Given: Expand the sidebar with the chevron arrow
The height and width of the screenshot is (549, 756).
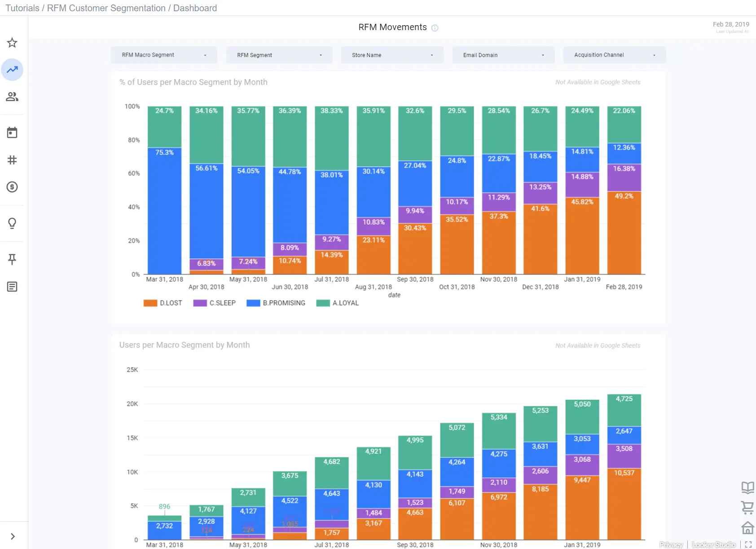Looking at the screenshot, I should pyautogui.click(x=13, y=536).
